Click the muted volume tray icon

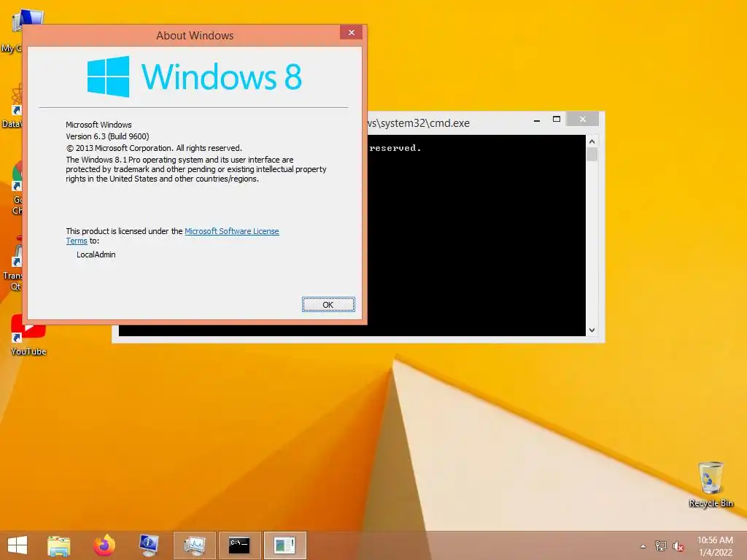pyautogui.click(x=678, y=546)
